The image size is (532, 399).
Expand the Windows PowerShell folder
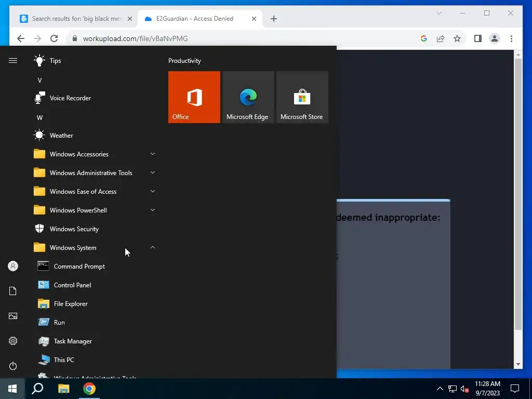(95, 210)
